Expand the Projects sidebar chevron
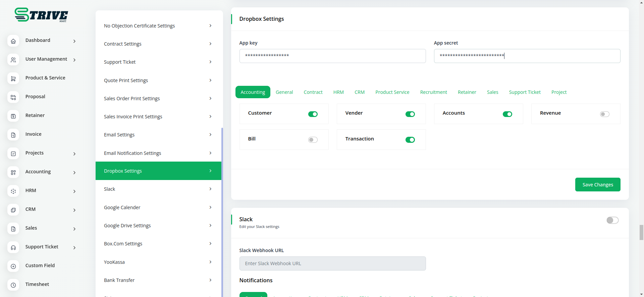The width and height of the screenshot is (644, 297). (74, 154)
